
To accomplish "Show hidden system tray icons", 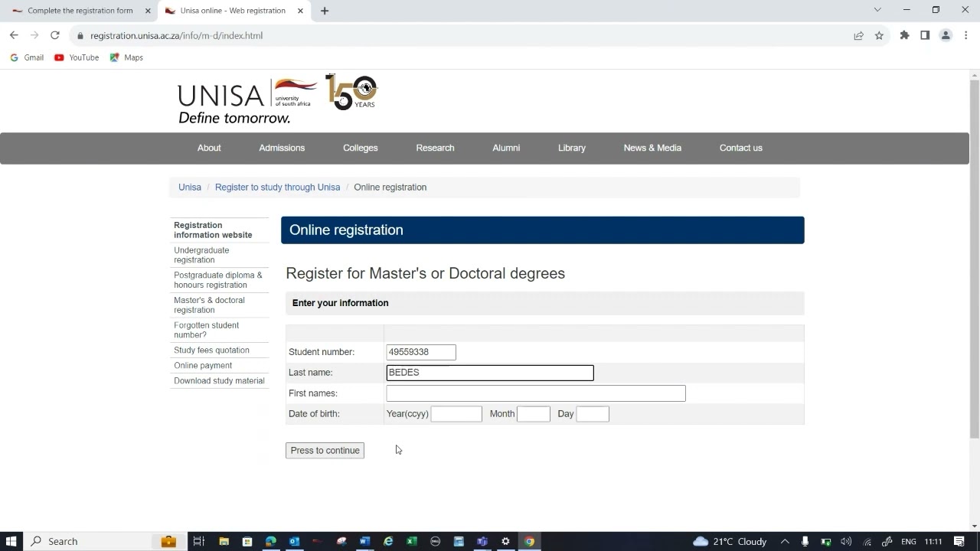I will (785, 541).
